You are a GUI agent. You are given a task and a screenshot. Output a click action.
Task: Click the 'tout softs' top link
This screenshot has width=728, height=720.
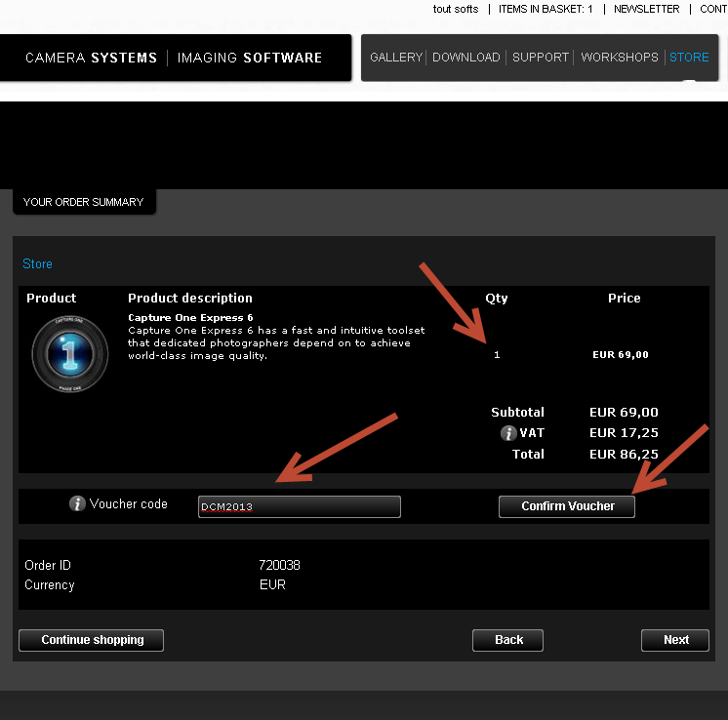pos(456,9)
